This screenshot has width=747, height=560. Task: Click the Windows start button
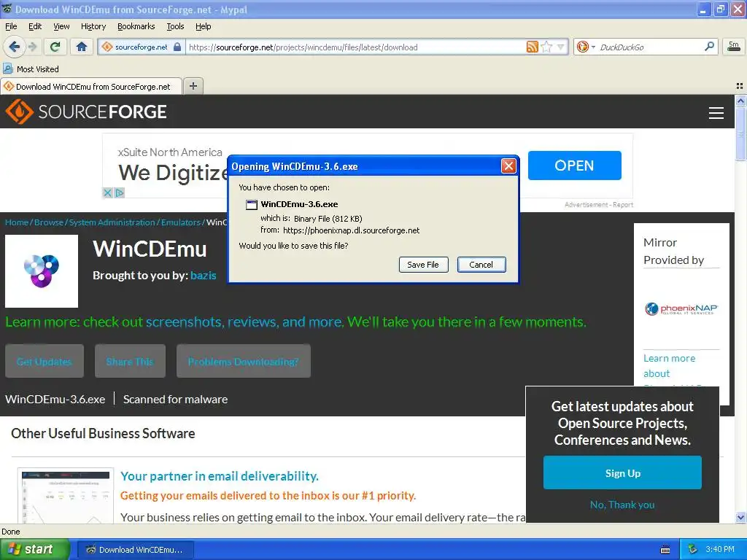point(34,549)
